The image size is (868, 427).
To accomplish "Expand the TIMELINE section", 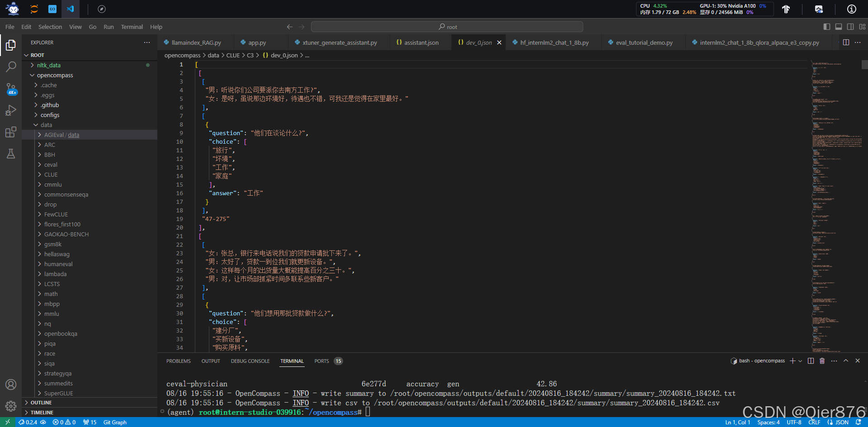I will (x=90, y=413).
